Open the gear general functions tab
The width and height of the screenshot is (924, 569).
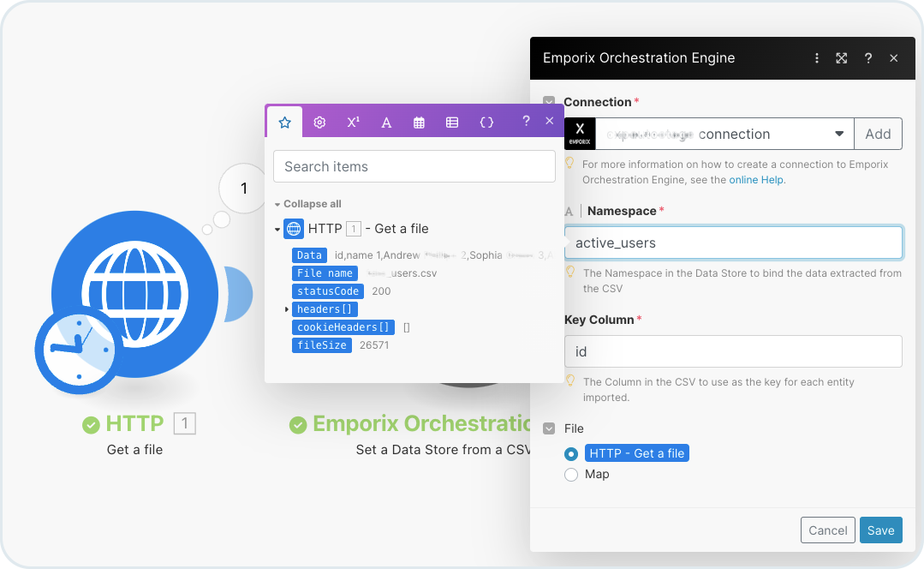tap(319, 123)
